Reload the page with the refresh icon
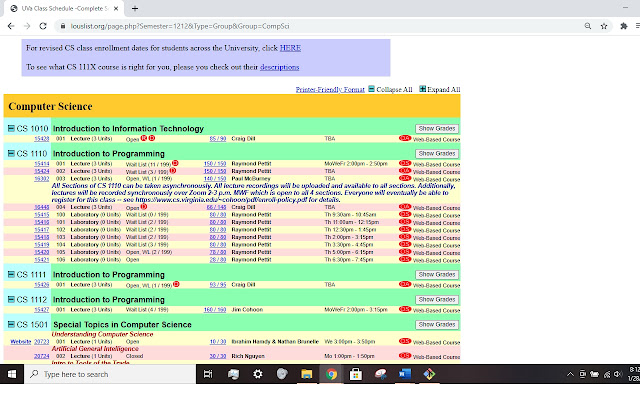 (43, 26)
